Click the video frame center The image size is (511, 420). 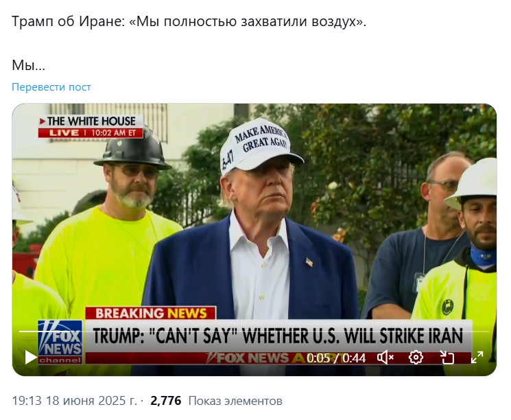click(x=254, y=240)
